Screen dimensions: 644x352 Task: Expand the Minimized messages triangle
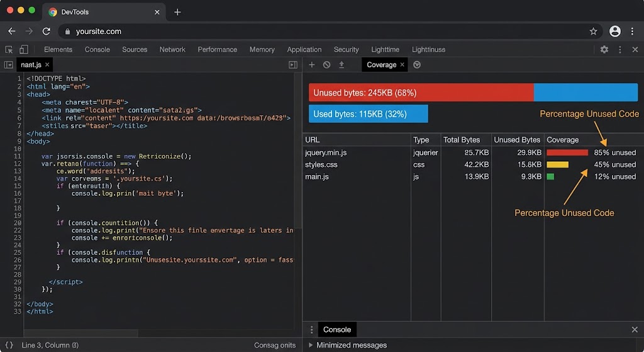(311, 345)
